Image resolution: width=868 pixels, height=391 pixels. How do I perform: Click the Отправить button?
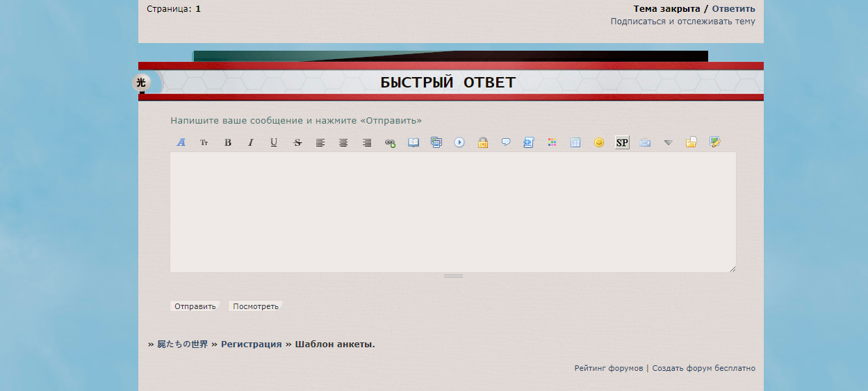coord(195,306)
